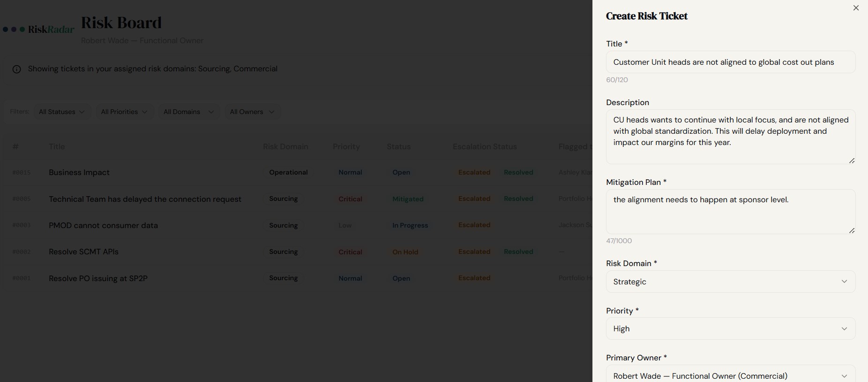868x382 pixels.
Task: Click Robert Wade — Functional Owner subtitle
Action: 142,40
